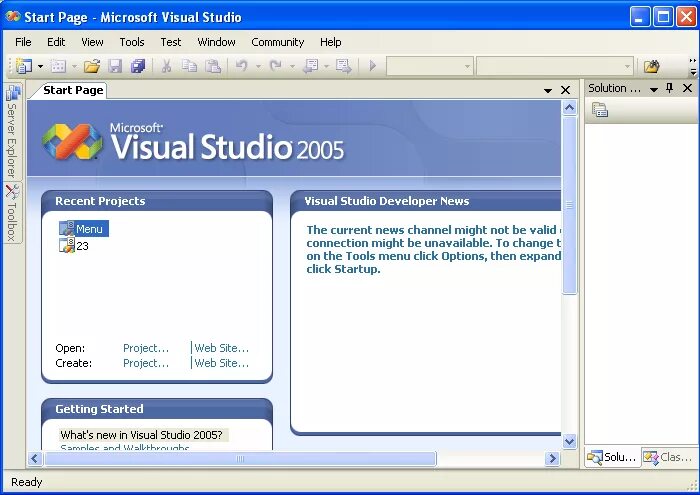Viewport: 700px width, 495px height.
Task: Click the Visual Studio title bar icon
Action: (13, 17)
